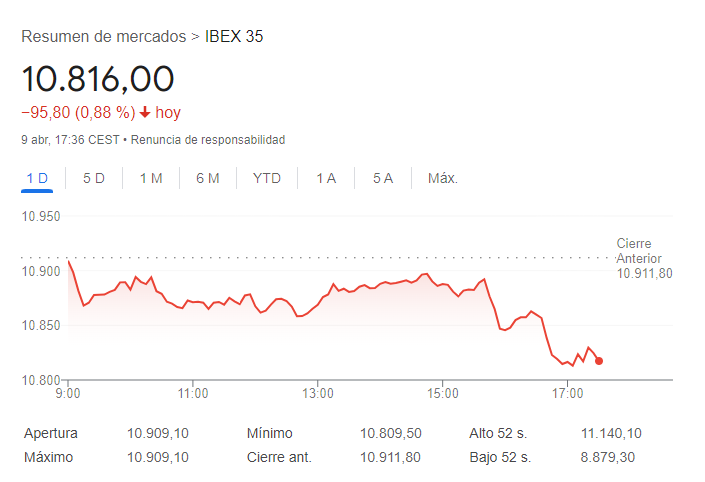
Task: Show the Máx. chart range
Action: point(443,178)
